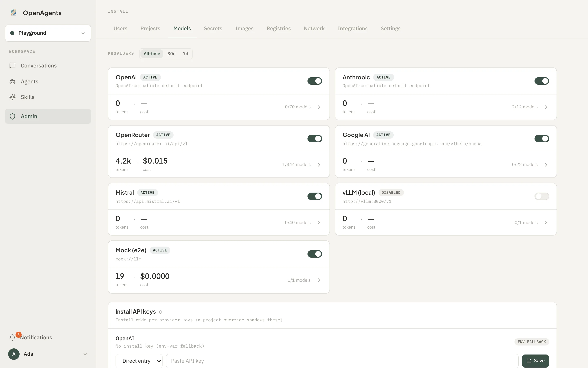Click the OpenRouter endpoint URL text
The image size is (588, 368).
click(151, 144)
